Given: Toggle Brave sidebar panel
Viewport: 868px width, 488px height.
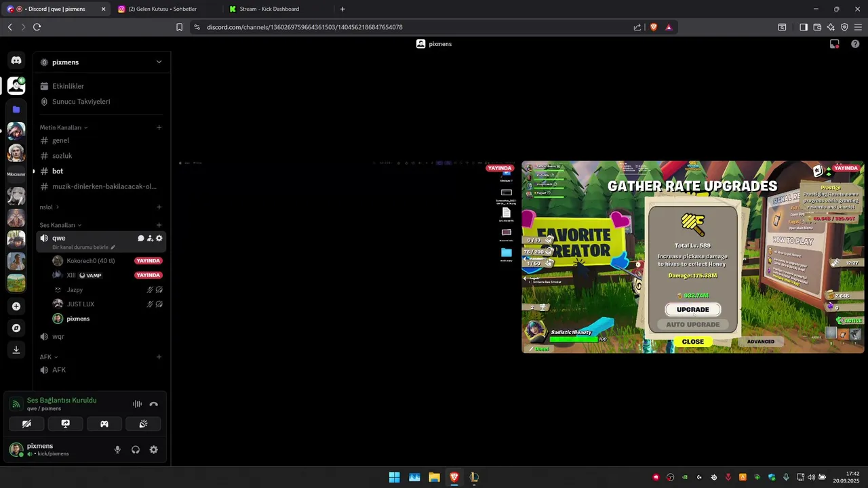Looking at the screenshot, I should pos(804,27).
